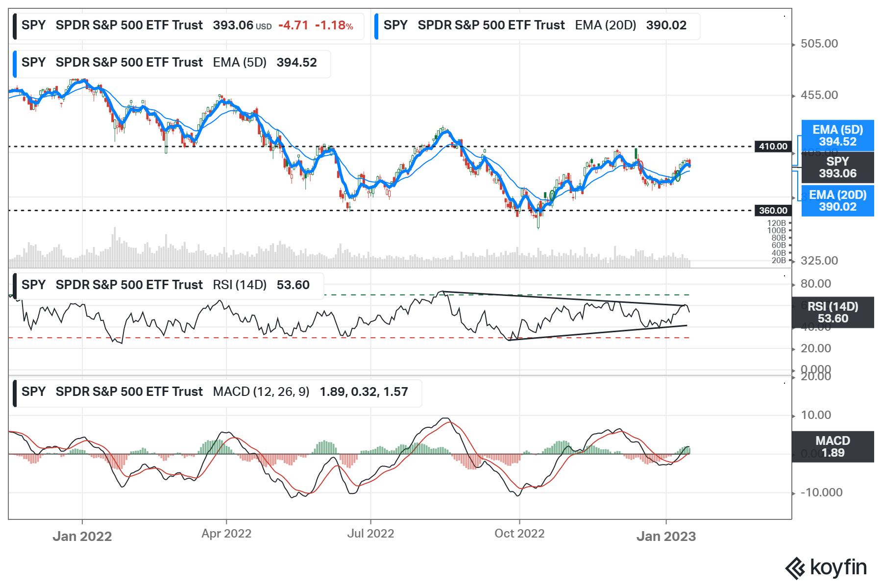Click the blue EMA (20D) 390.02 axis badge
The width and height of the screenshot is (882, 588).
837,201
